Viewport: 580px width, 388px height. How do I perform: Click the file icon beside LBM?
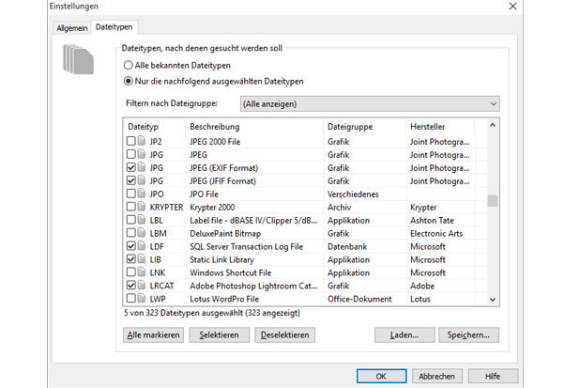142,233
